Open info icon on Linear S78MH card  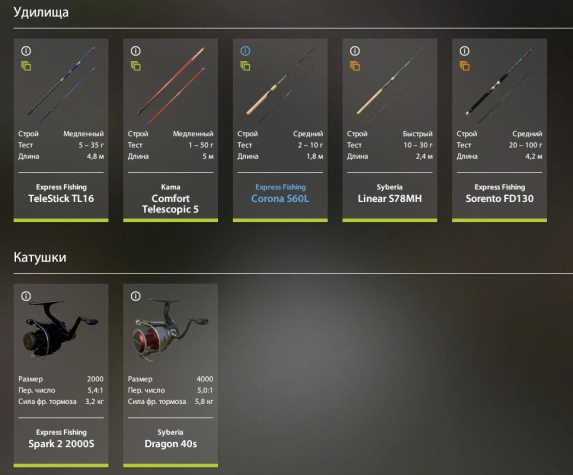click(x=355, y=51)
